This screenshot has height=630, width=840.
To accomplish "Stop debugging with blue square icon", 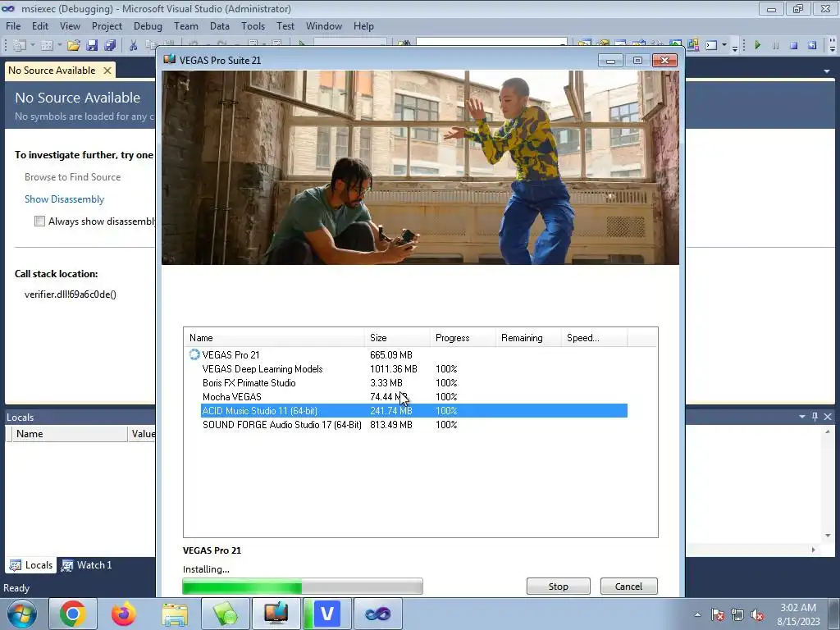I will tap(794, 46).
